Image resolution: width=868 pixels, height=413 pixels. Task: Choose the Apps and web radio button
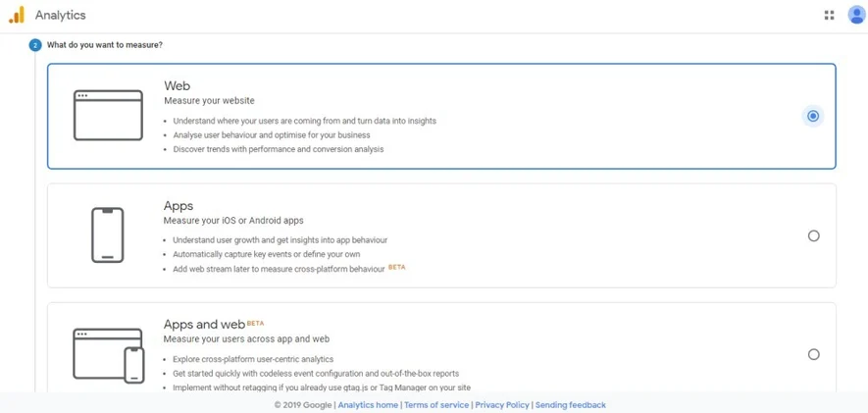click(x=813, y=354)
